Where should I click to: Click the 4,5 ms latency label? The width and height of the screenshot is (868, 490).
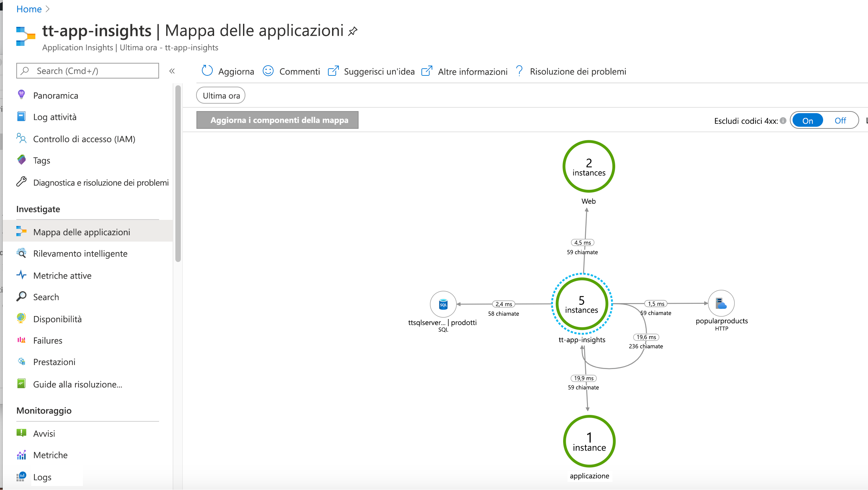(x=583, y=243)
